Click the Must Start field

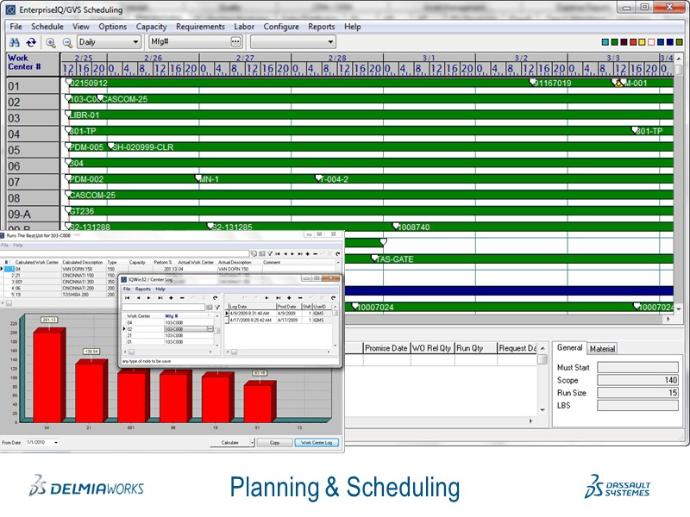tap(638, 367)
